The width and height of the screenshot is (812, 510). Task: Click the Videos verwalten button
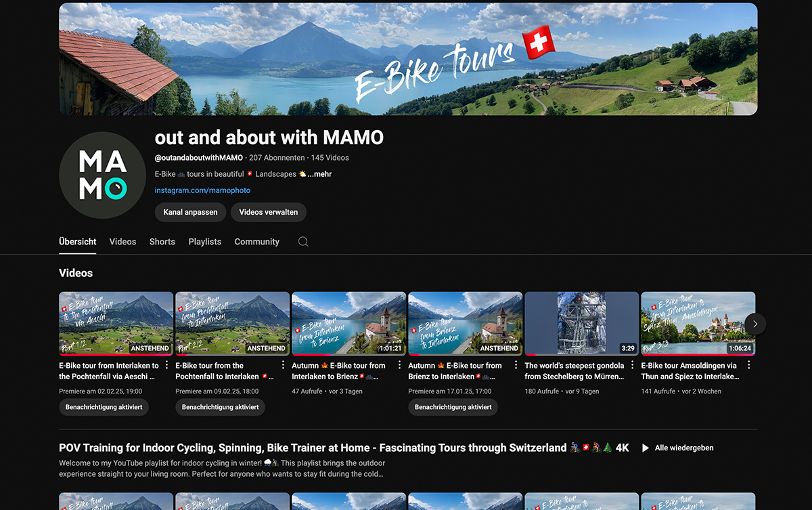[269, 212]
